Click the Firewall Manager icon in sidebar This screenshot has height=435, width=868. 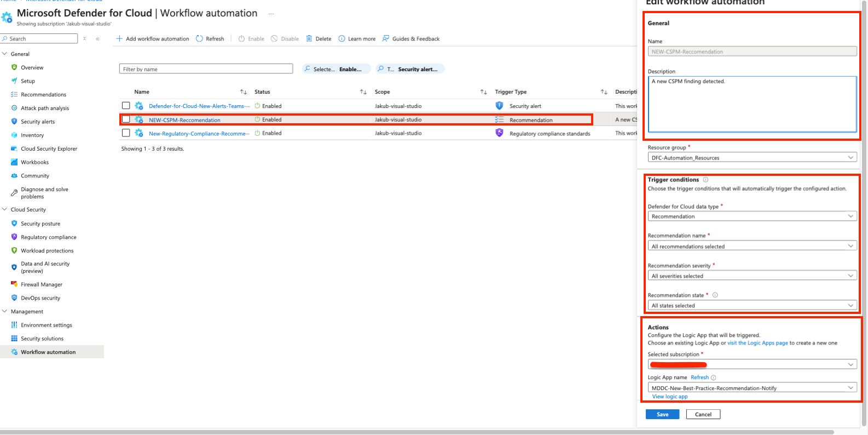(x=14, y=284)
